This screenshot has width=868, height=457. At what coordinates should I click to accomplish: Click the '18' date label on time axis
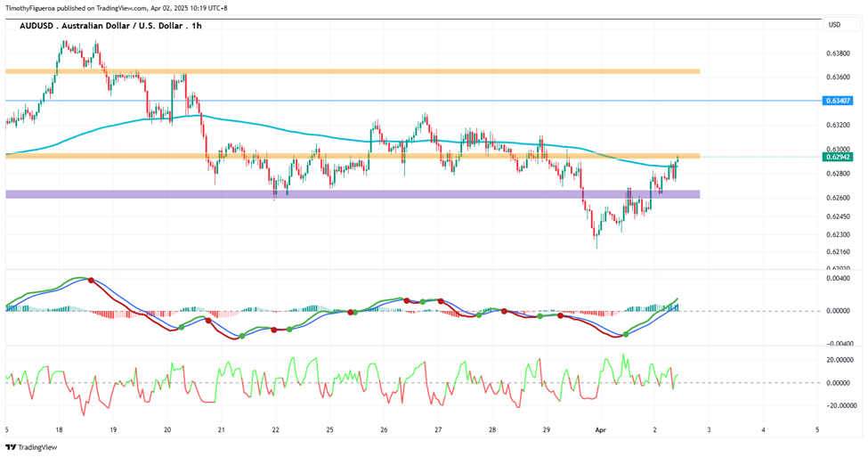click(60, 429)
